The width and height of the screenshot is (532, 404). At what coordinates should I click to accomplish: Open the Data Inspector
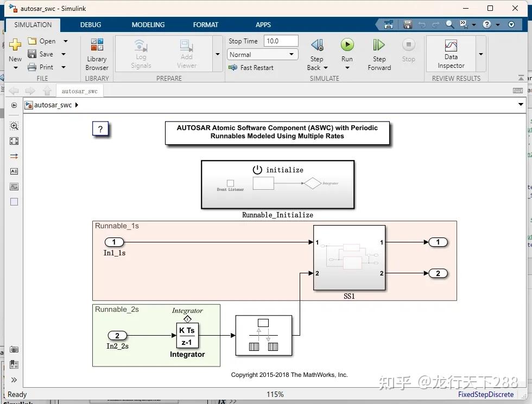[451, 54]
